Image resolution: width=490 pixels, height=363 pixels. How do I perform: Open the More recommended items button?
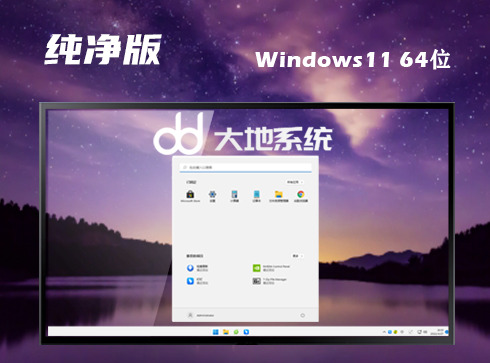297,256
